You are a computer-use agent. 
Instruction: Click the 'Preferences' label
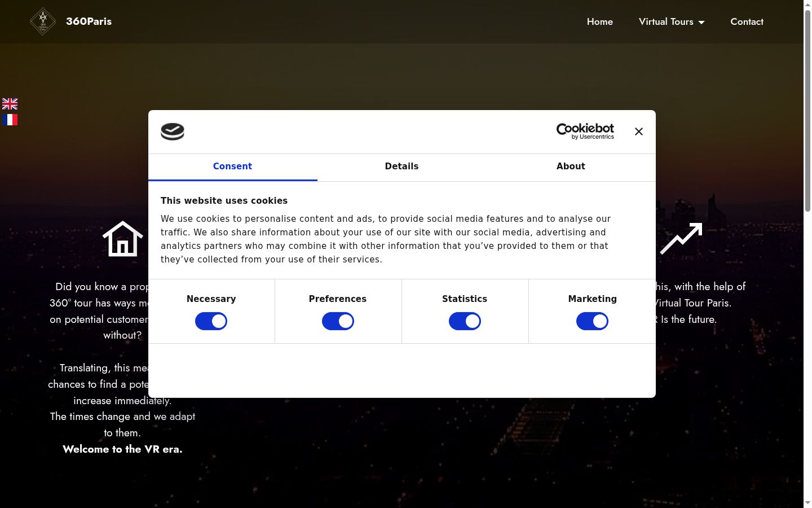(338, 299)
